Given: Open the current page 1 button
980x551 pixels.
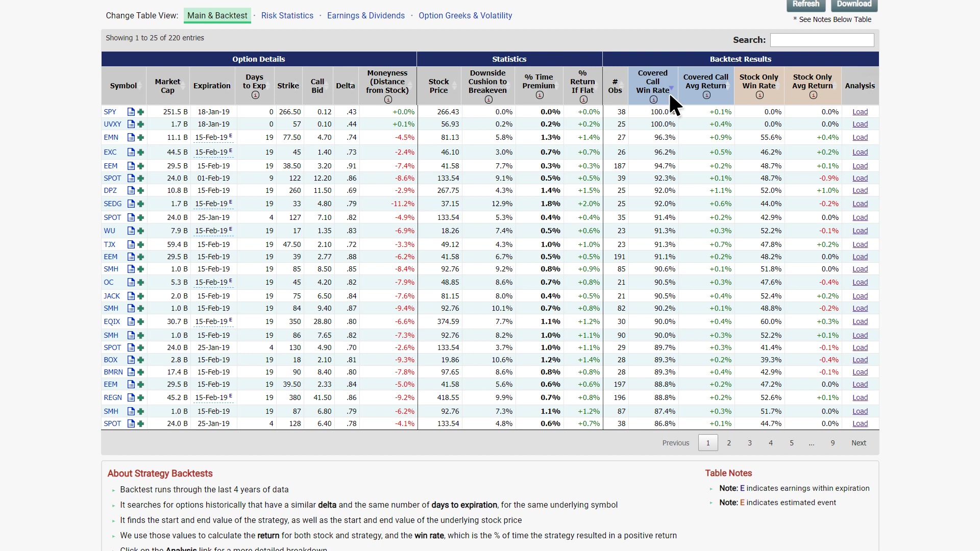Looking at the screenshot, I should [x=708, y=443].
